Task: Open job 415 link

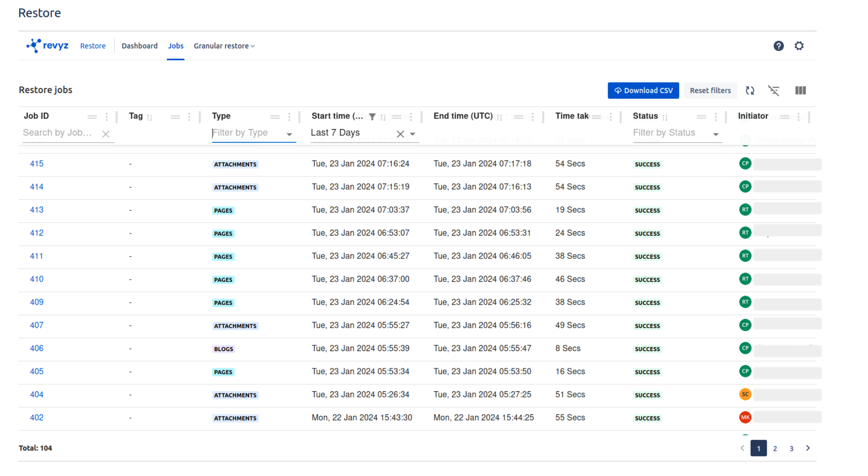Action: click(x=36, y=164)
